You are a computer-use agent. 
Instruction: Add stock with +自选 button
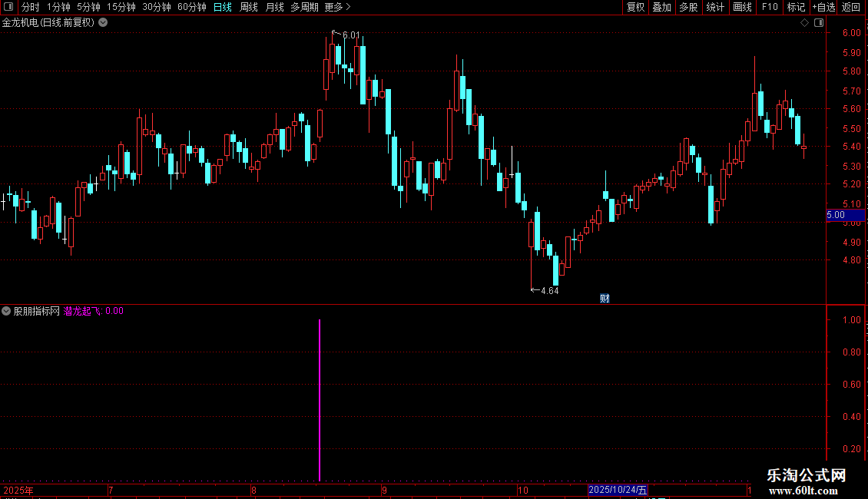(823, 7)
